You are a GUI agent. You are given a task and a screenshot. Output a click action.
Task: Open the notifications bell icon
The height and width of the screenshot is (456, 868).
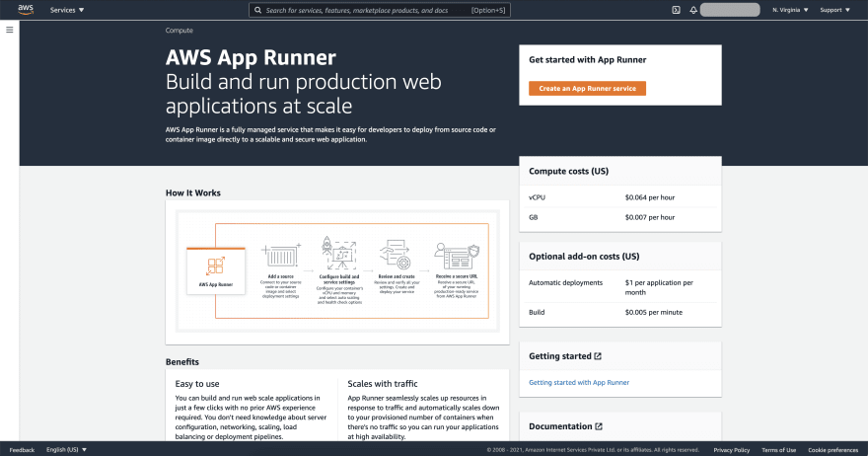pyautogui.click(x=693, y=10)
